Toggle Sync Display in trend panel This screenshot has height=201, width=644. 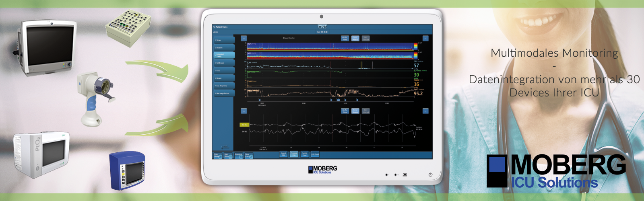pyautogui.click(x=355, y=39)
